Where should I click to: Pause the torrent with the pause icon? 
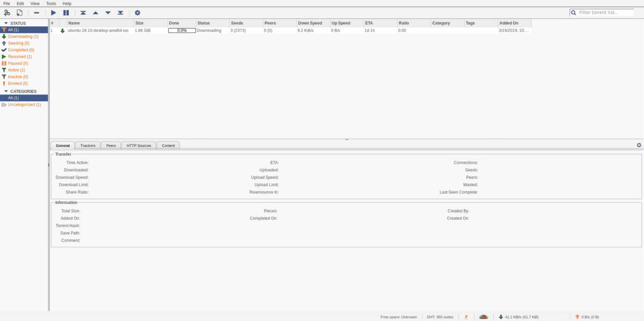[66, 12]
